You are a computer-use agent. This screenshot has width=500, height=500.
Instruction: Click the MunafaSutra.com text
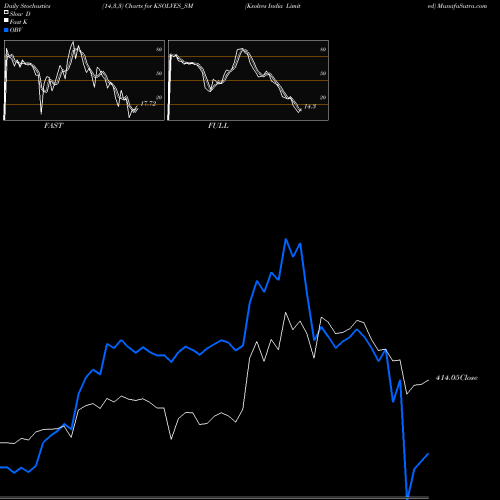(x=462, y=6)
